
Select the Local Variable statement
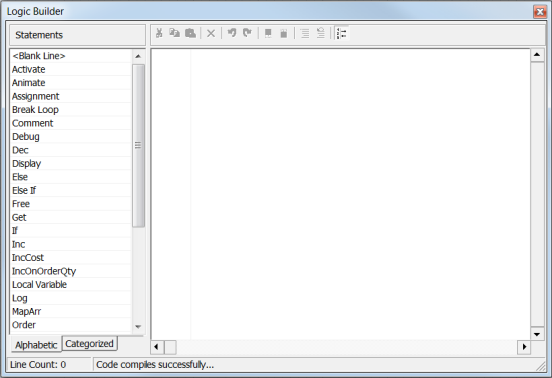pos(39,284)
